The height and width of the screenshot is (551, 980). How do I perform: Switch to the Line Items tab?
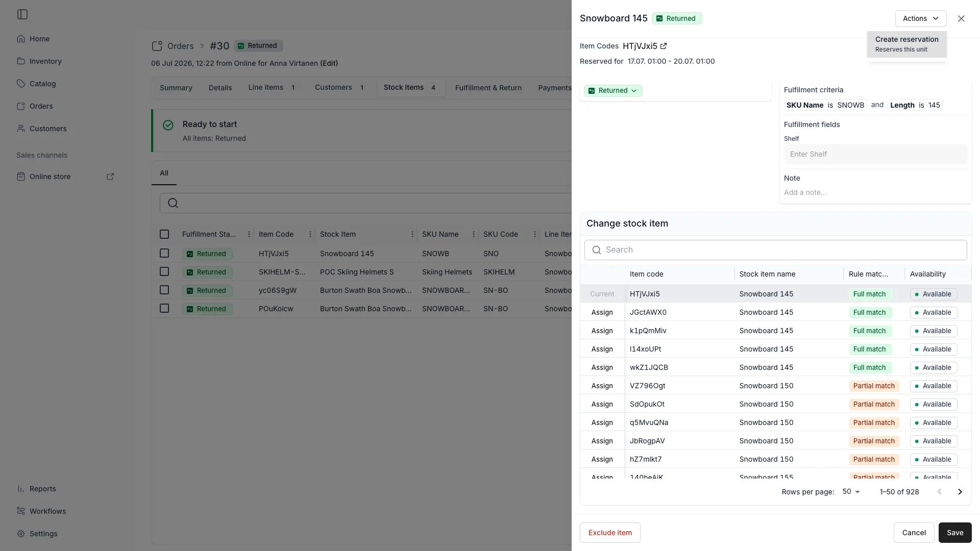point(272,88)
